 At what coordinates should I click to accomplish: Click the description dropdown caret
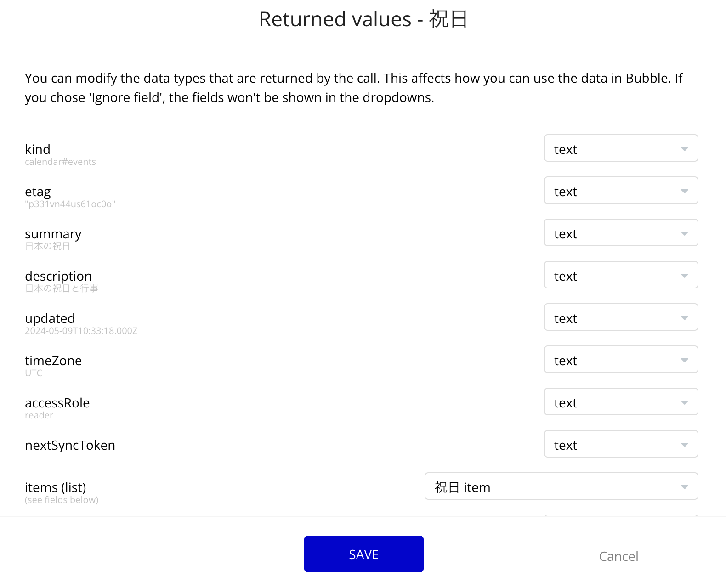(x=684, y=276)
